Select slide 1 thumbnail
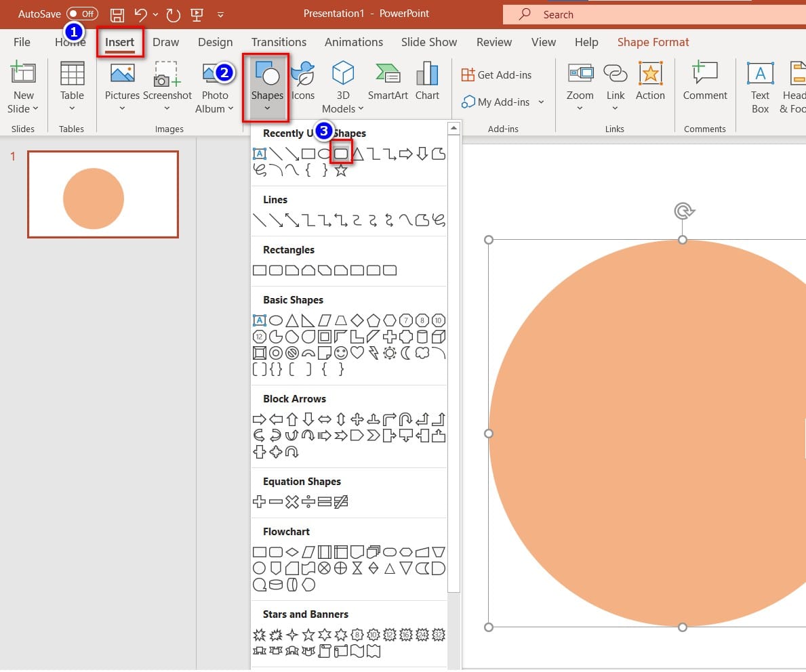 coord(103,194)
